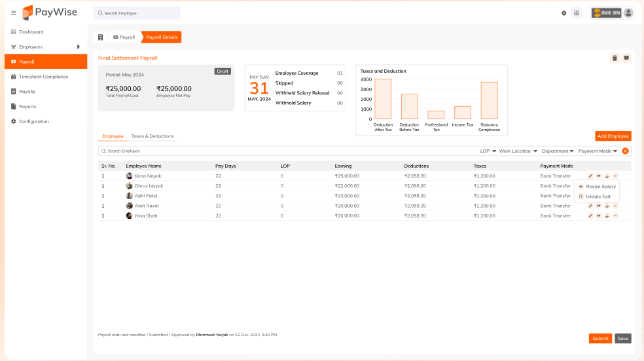Click the Statutory Compliance chart bar
Viewport: 644px width, 361px height.
489,101
